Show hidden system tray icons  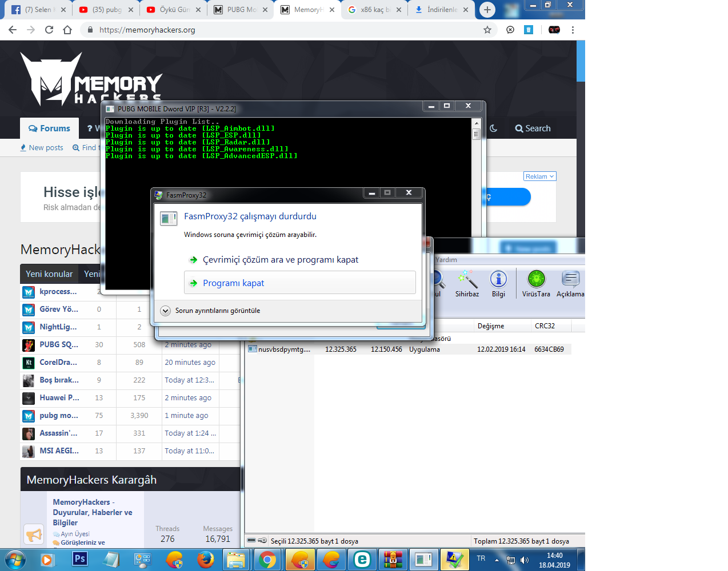point(497,560)
